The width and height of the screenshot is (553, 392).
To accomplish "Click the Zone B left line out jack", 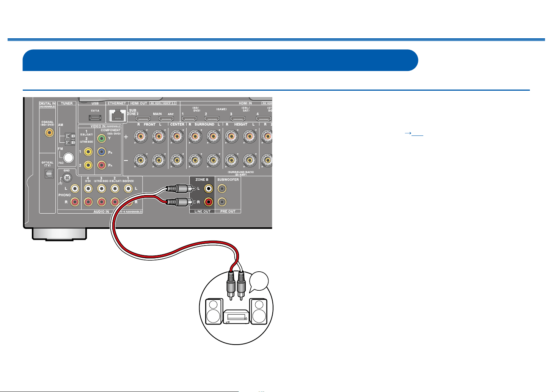I will click(208, 188).
